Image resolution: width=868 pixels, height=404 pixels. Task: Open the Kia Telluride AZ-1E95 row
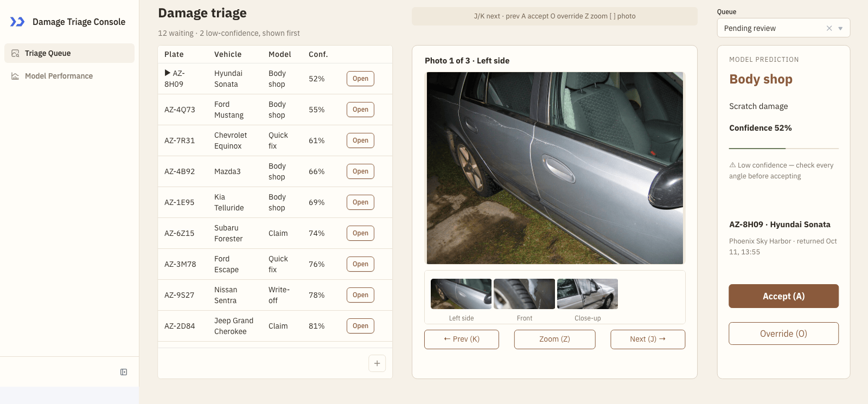(x=360, y=202)
